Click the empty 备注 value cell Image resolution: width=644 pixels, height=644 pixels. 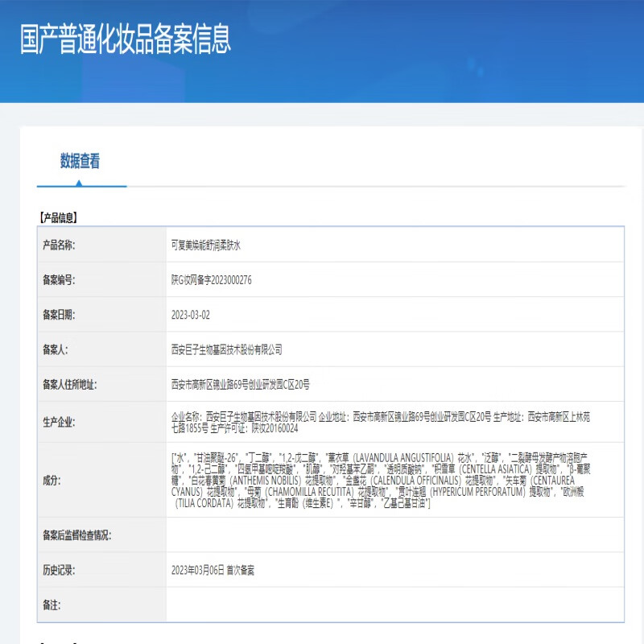tap(394, 605)
